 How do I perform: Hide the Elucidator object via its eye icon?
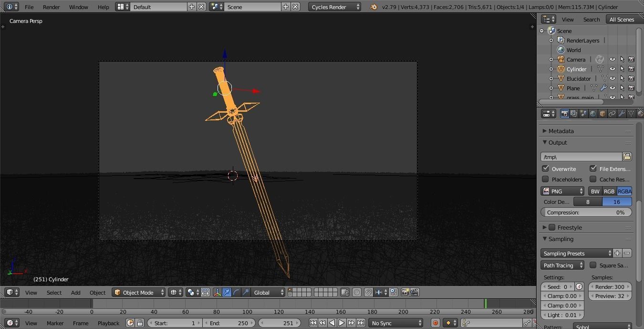[613, 78]
